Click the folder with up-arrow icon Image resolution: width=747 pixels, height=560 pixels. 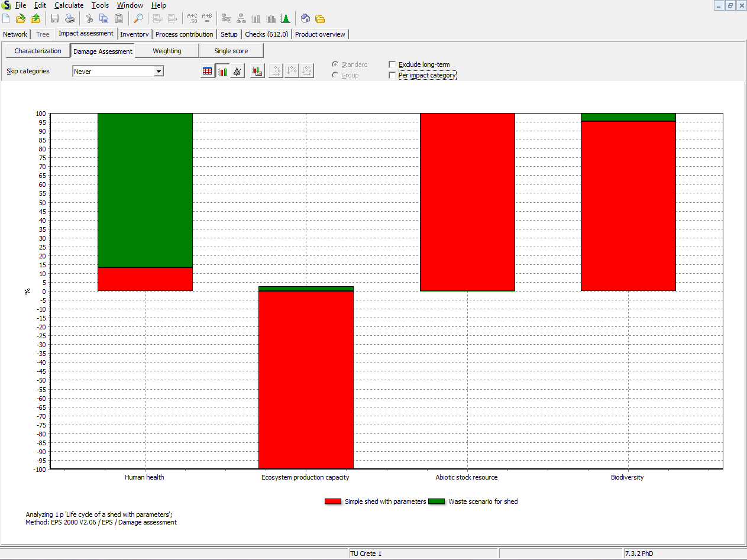click(35, 18)
